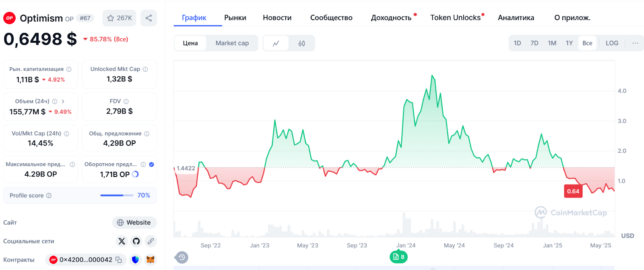
Task: Copy the 0x4200...000042 contract address
Action: (x=119, y=260)
